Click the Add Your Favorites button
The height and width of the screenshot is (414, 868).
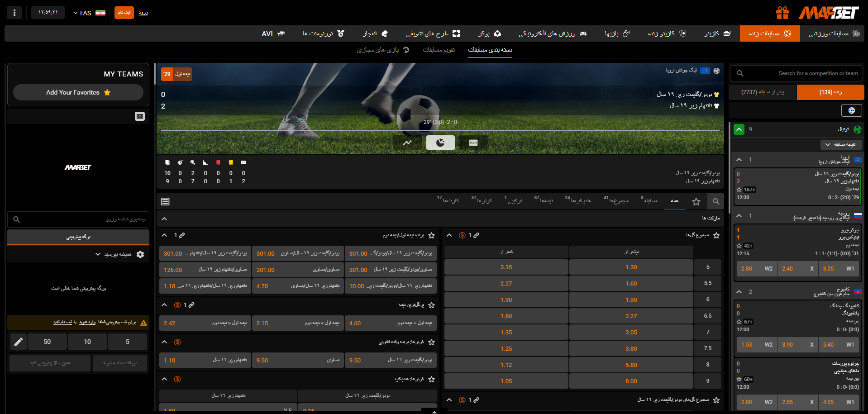pos(78,92)
